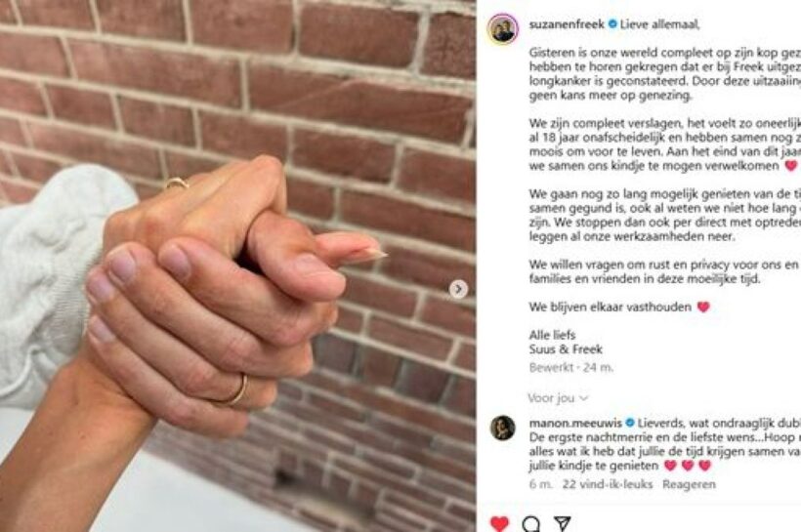Viewport: 801px width, 532px height.
Task: Go to the next photo with the arrow
Action: pos(458,290)
